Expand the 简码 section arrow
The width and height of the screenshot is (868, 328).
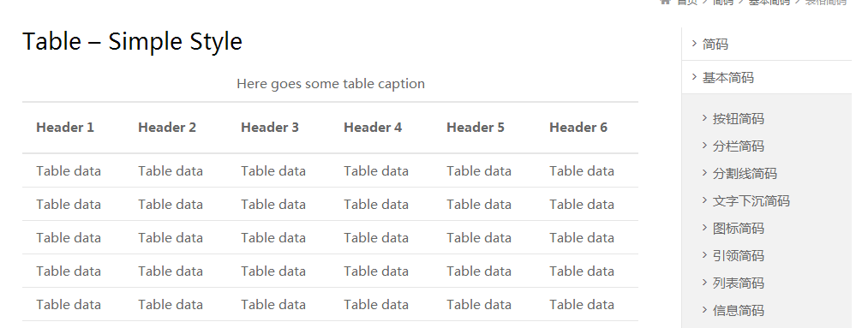pyautogui.click(x=694, y=43)
